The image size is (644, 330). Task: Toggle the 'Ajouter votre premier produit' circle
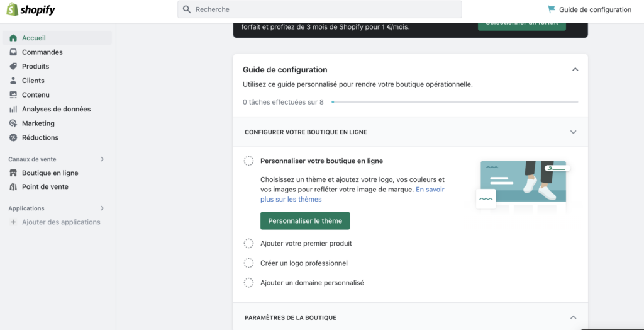[x=248, y=244]
